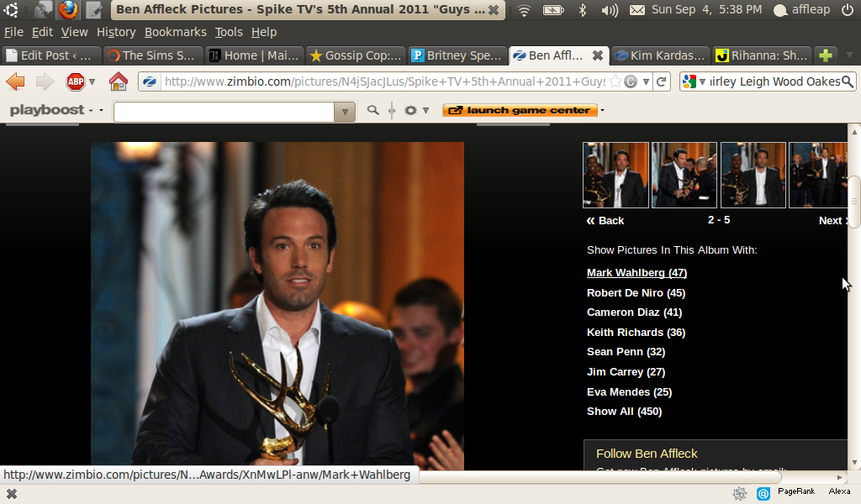Expand the URL bar history dropdown
Viewport: 861px width, 504px height.
click(646, 81)
